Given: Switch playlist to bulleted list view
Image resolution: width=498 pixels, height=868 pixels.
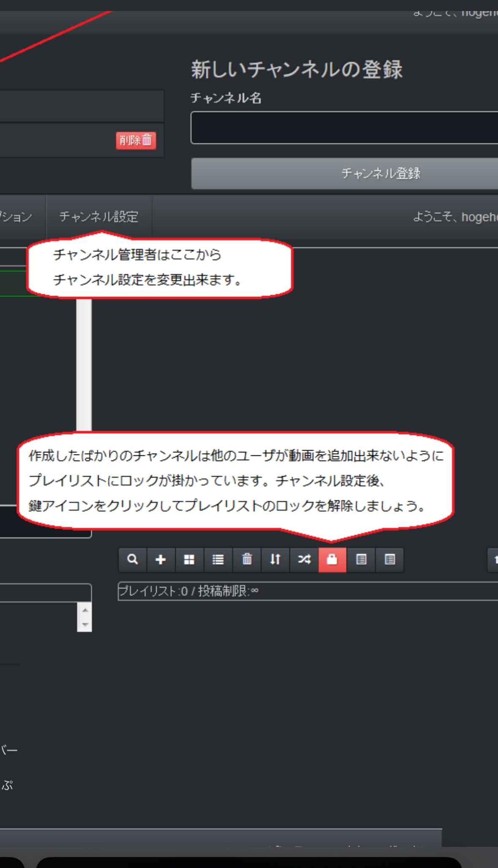Looking at the screenshot, I should (218, 560).
